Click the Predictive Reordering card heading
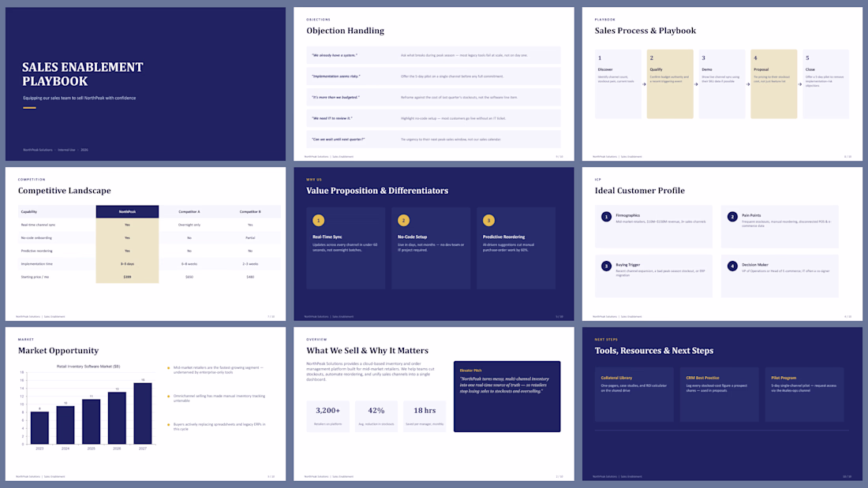Viewport: 868px width, 488px height. (503, 237)
